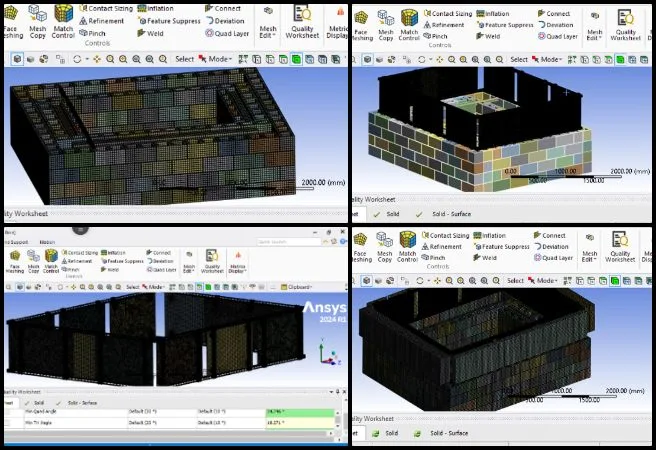Select Mesh Copy in bottom-right window
The image size is (656, 450).
384,247
